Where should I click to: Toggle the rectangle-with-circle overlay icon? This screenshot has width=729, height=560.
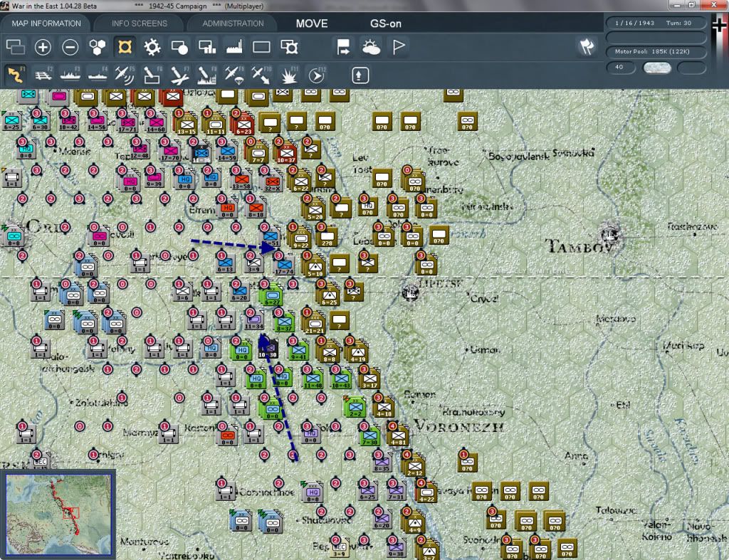point(179,47)
